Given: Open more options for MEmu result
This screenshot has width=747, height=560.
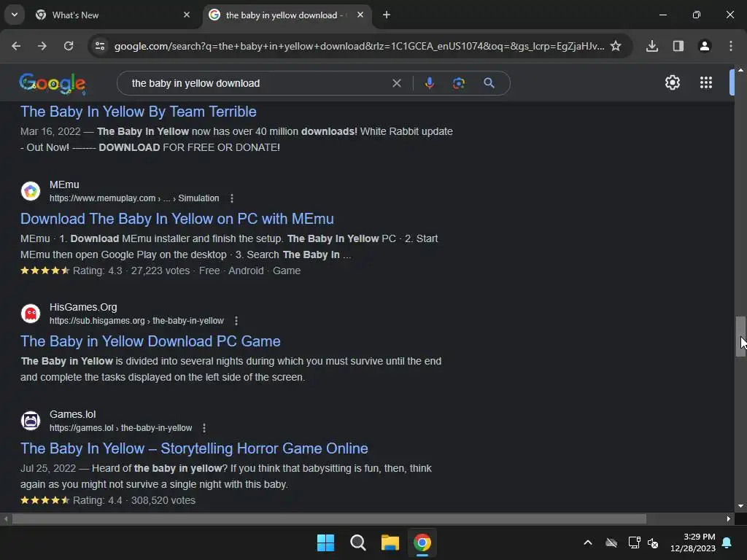Looking at the screenshot, I should (x=231, y=198).
